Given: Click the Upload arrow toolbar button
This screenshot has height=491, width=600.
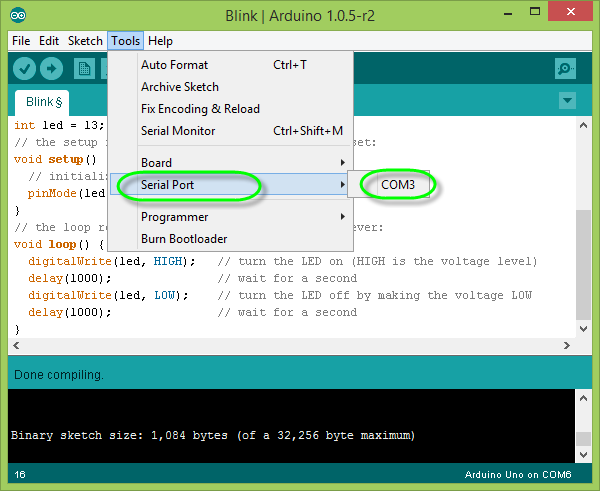Looking at the screenshot, I should click(51, 69).
